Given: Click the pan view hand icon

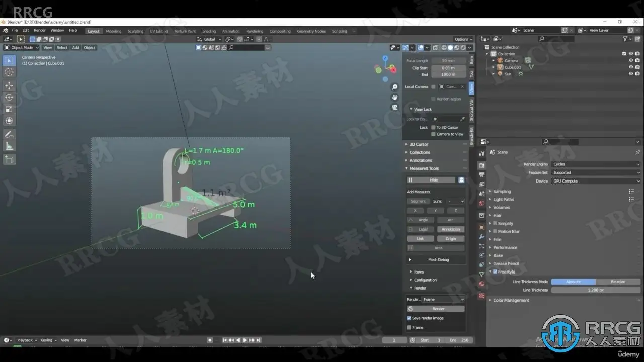Looking at the screenshot, I should (x=395, y=97).
